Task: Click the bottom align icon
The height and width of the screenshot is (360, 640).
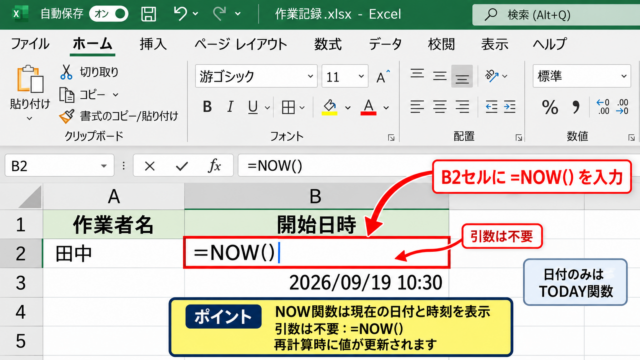Action: tap(462, 76)
